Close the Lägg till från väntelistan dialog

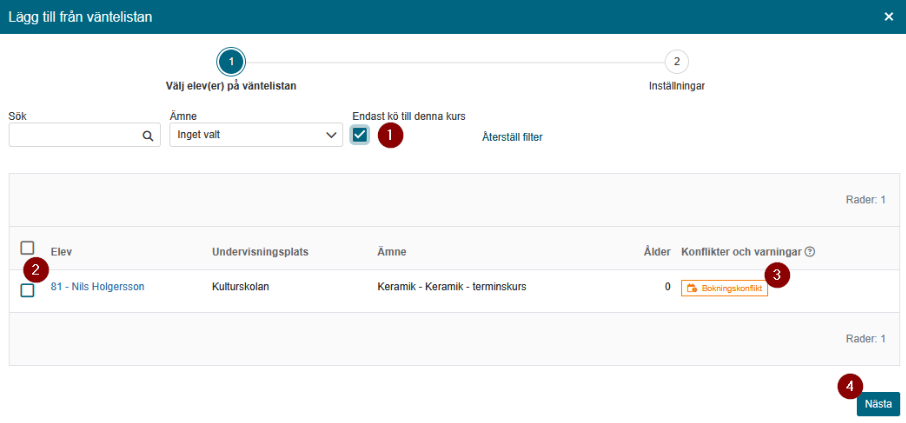[889, 17]
